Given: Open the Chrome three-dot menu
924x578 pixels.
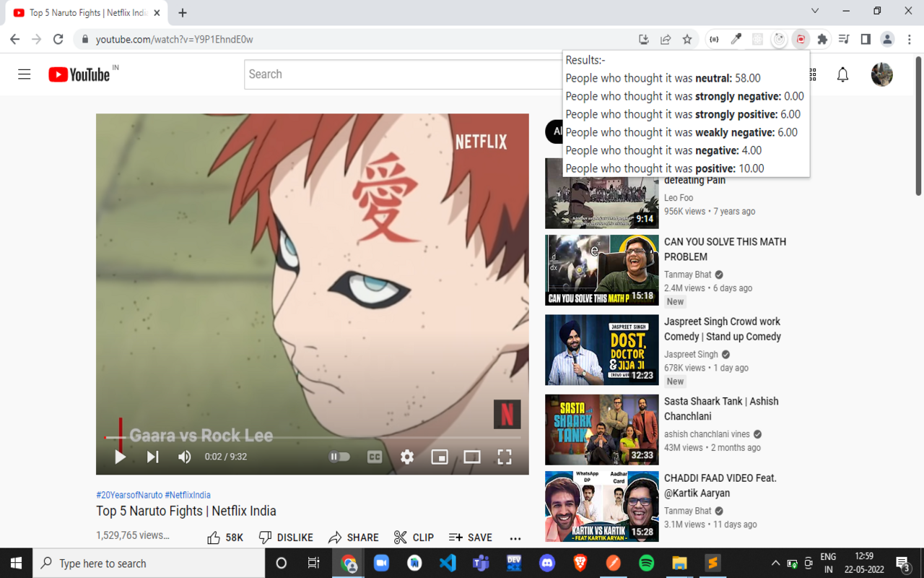Looking at the screenshot, I should 910,39.
